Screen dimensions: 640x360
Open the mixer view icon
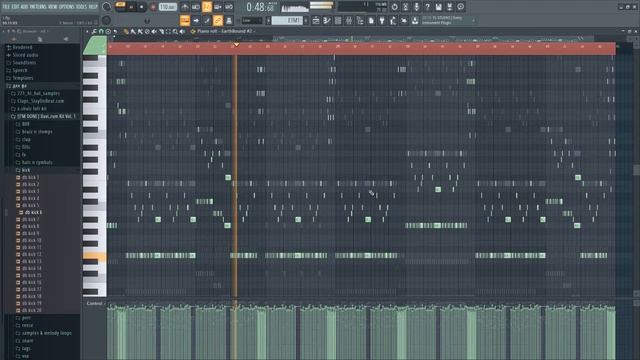point(349,20)
